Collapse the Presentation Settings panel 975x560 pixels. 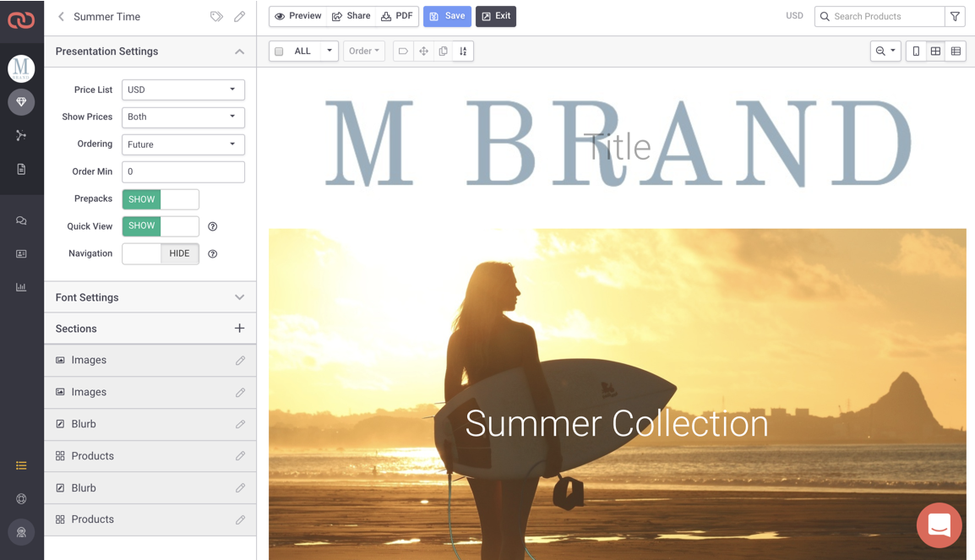click(x=239, y=52)
